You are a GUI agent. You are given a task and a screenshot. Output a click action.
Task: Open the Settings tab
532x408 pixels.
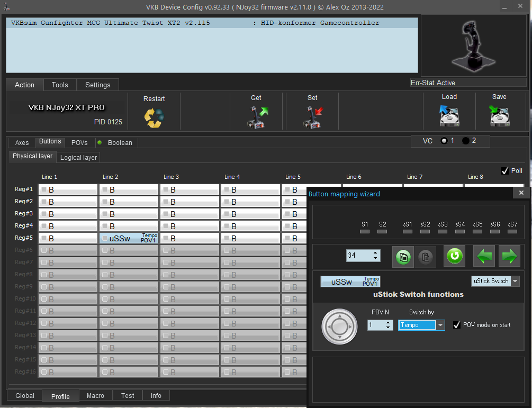click(x=97, y=85)
